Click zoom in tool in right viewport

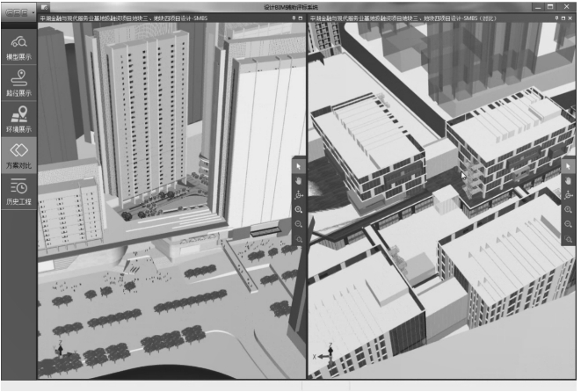click(x=568, y=210)
